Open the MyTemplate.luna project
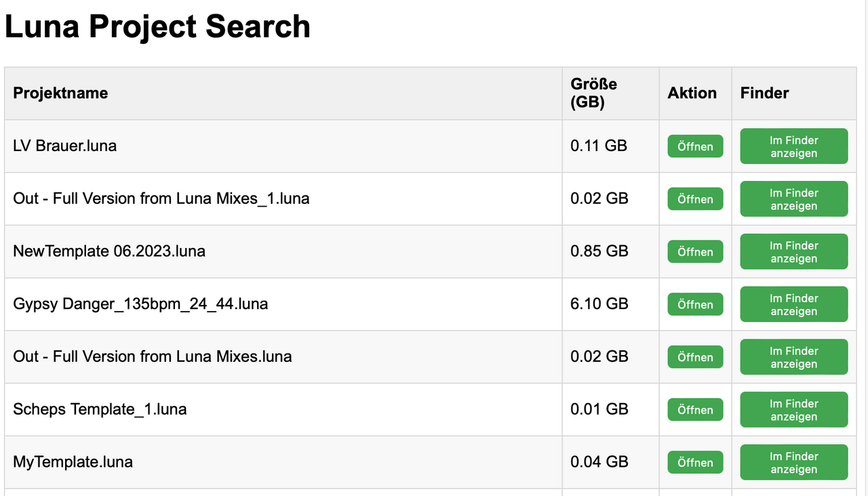Screen dimensions: 868x496 (x=695, y=462)
